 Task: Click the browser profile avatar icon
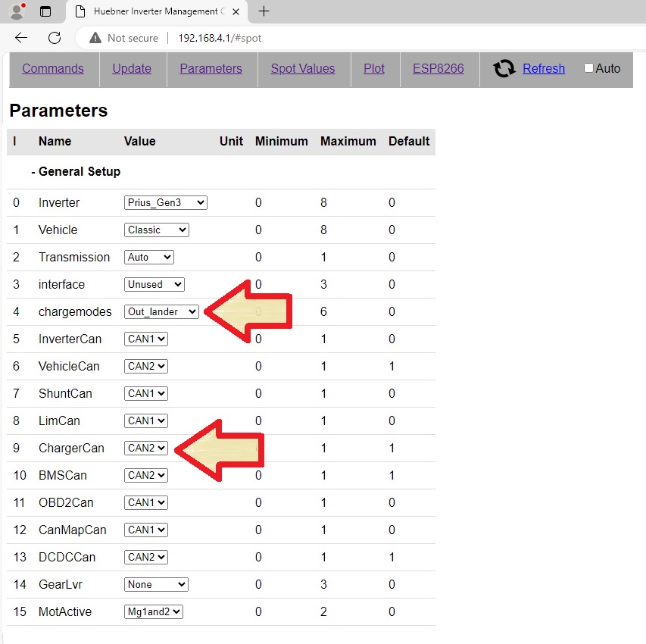[17, 11]
